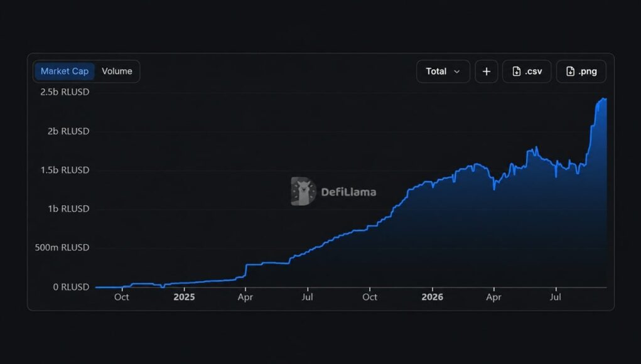
Task: Click the 2b RLUSD axis label
Action: tap(68, 131)
